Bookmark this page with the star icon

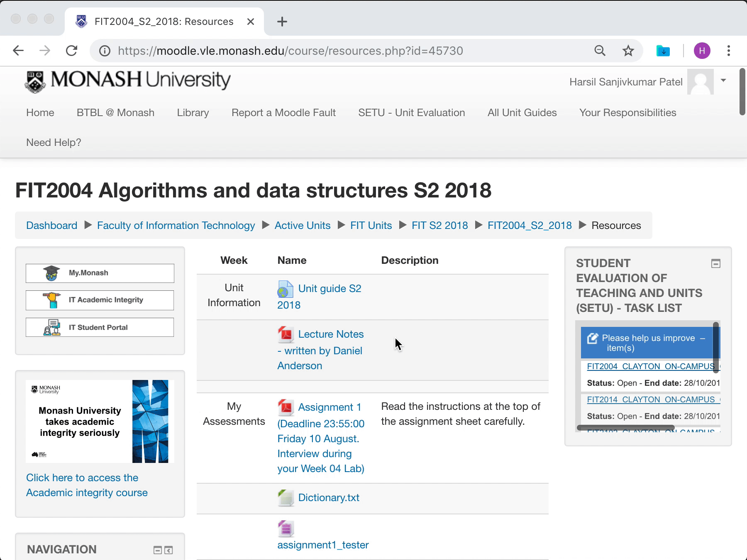[x=628, y=51]
